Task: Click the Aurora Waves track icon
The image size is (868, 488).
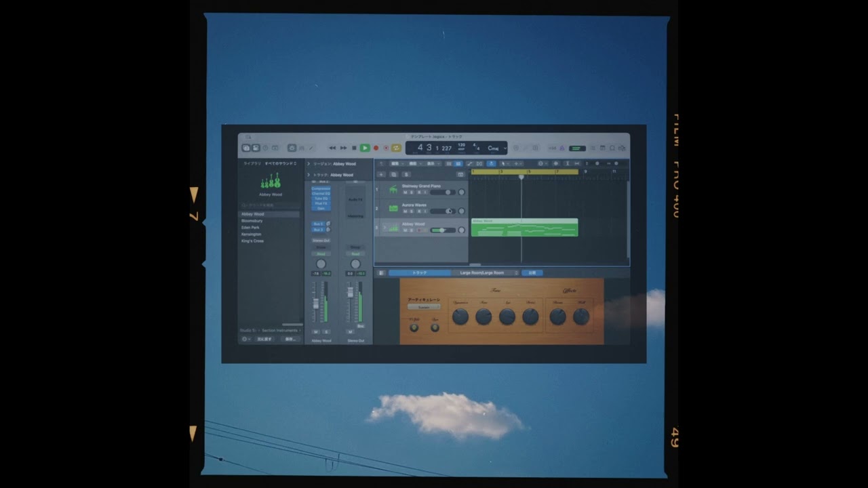Action: click(x=393, y=209)
